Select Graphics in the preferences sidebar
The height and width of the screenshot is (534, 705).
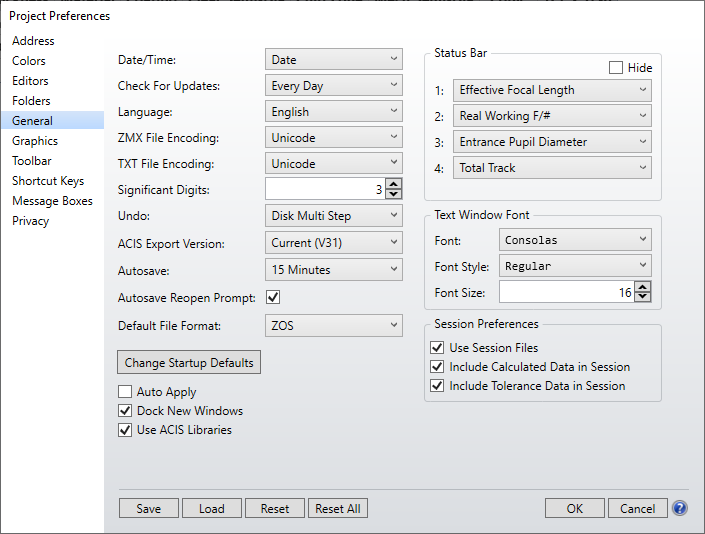(x=35, y=141)
